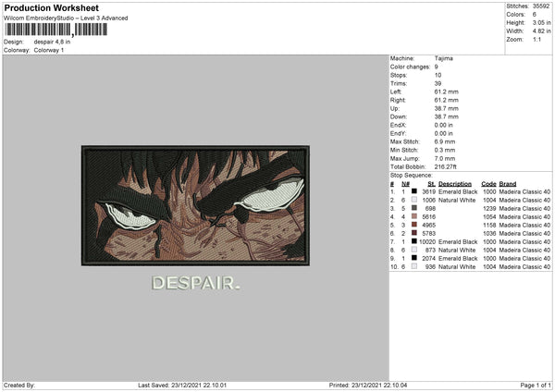Select the Max Stitch value 6.9 mm
This screenshot has height=392, width=555.
[x=445, y=141]
